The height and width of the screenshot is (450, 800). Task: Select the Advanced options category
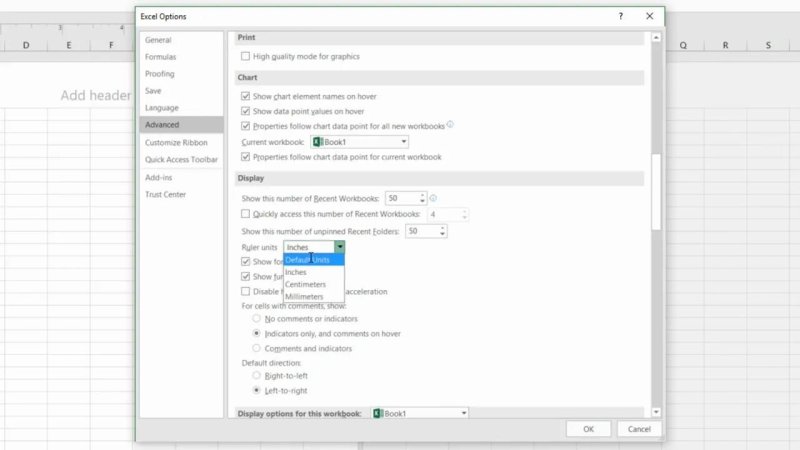tap(181, 124)
